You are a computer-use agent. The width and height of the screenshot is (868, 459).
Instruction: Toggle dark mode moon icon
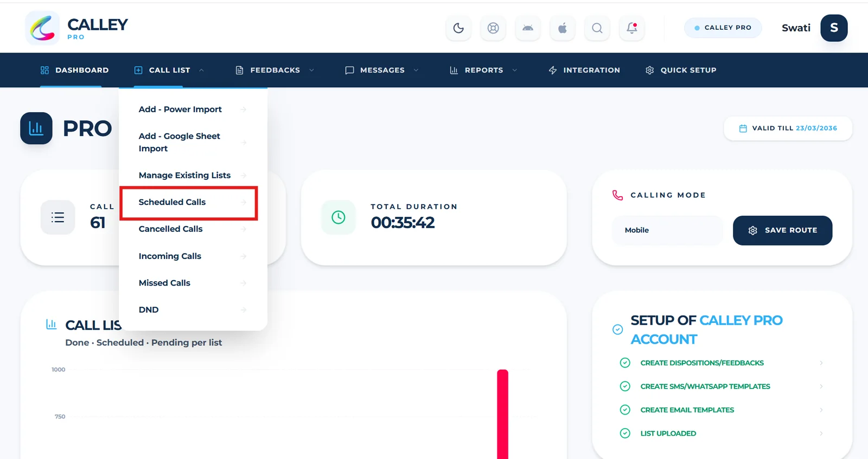[458, 28]
